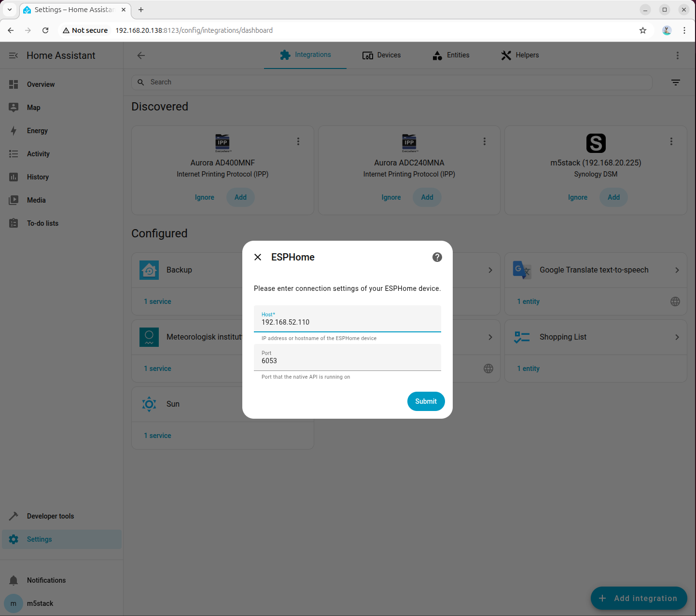The height and width of the screenshot is (616, 696).
Task: Expand the Google Translate text-to-speech chevron
Action: click(x=677, y=270)
